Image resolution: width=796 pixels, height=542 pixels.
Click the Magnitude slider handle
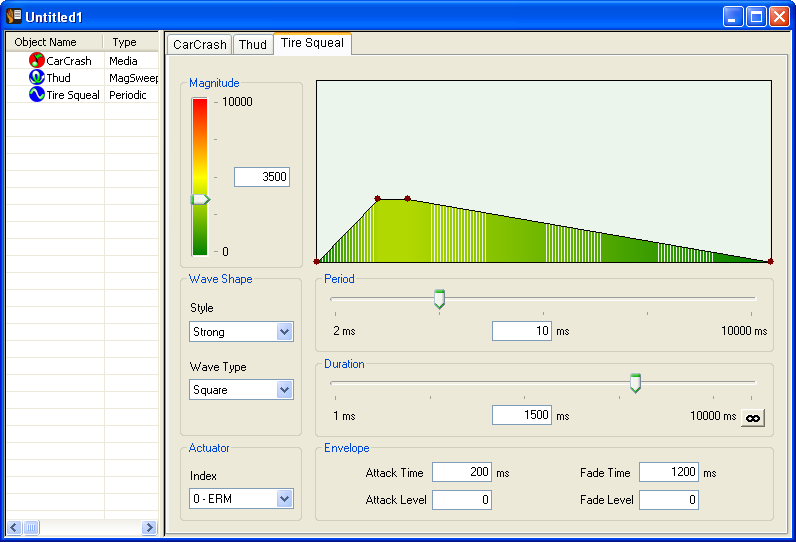pyautogui.click(x=200, y=199)
